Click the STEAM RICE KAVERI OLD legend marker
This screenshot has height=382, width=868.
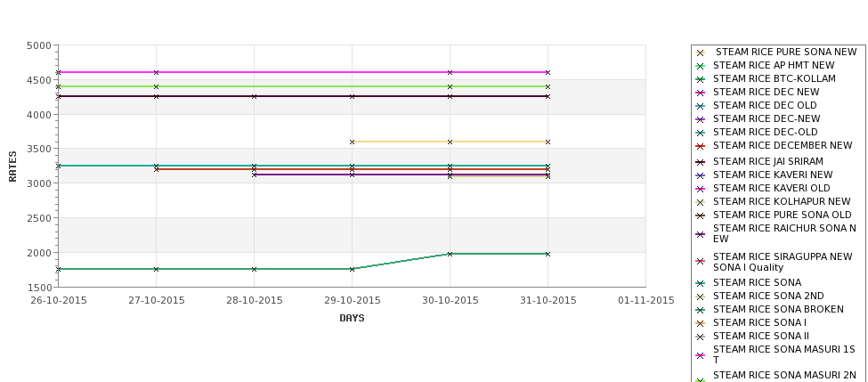(x=700, y=189)
